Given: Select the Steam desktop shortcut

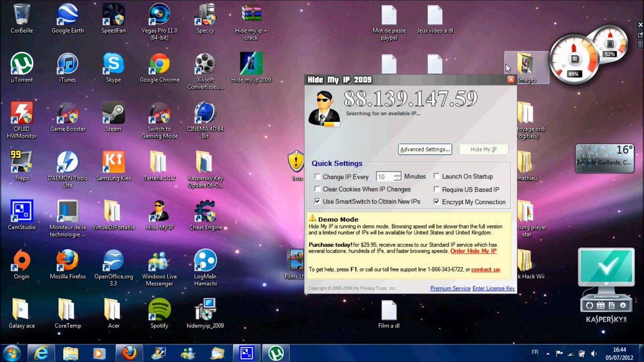Looking at the screenshot, I should point(114,117).
